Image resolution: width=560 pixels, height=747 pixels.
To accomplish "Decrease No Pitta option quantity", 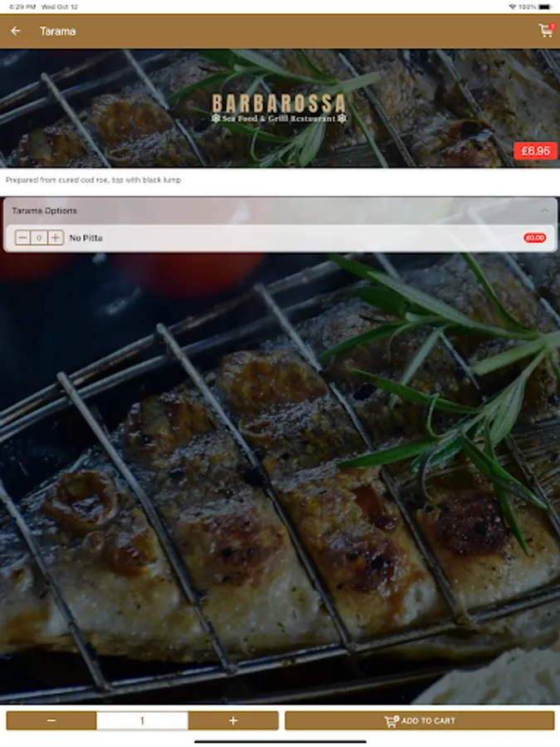I will [22, 237].
